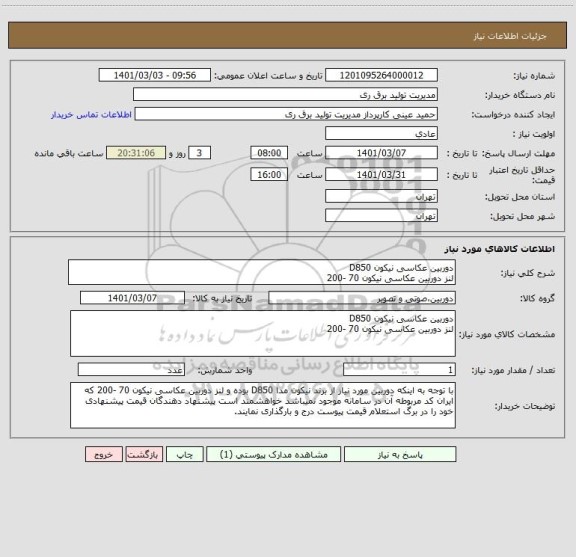Image resolution: width=576 pixels, height=557 pixels.
Task: Click buyer name field مدیریت تولید برق ری
Action: (x=285, y=94)
